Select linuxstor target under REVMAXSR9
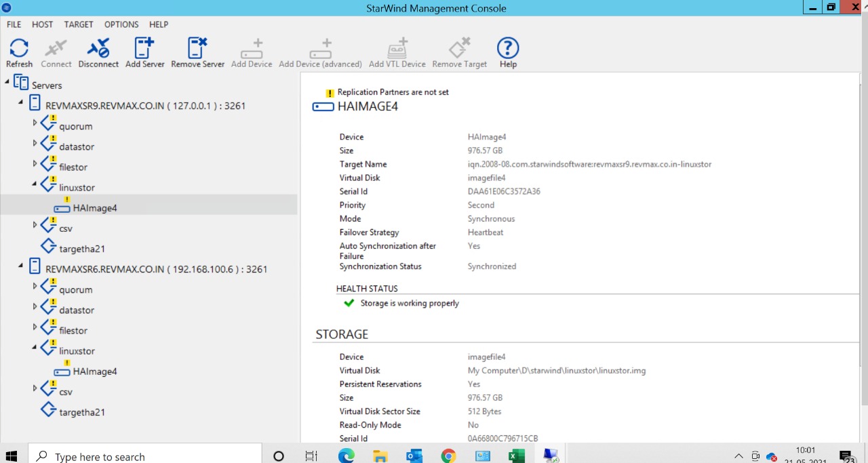 click(x=77, y=187)
